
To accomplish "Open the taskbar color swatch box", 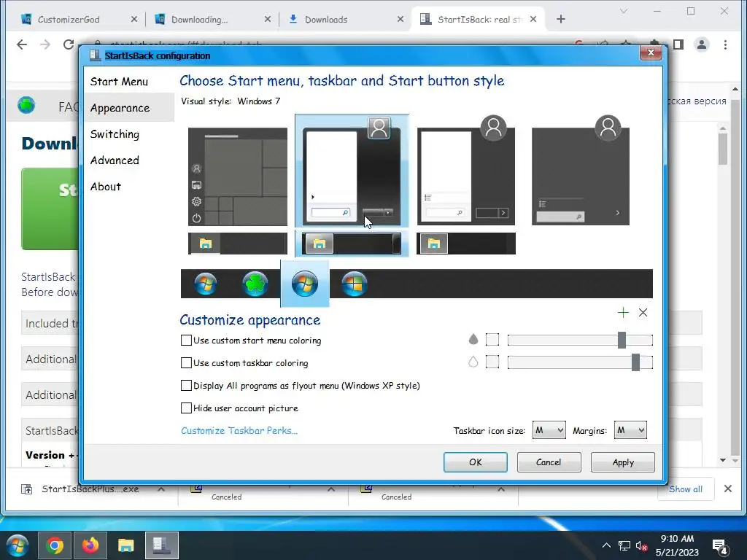I will 492,362.
